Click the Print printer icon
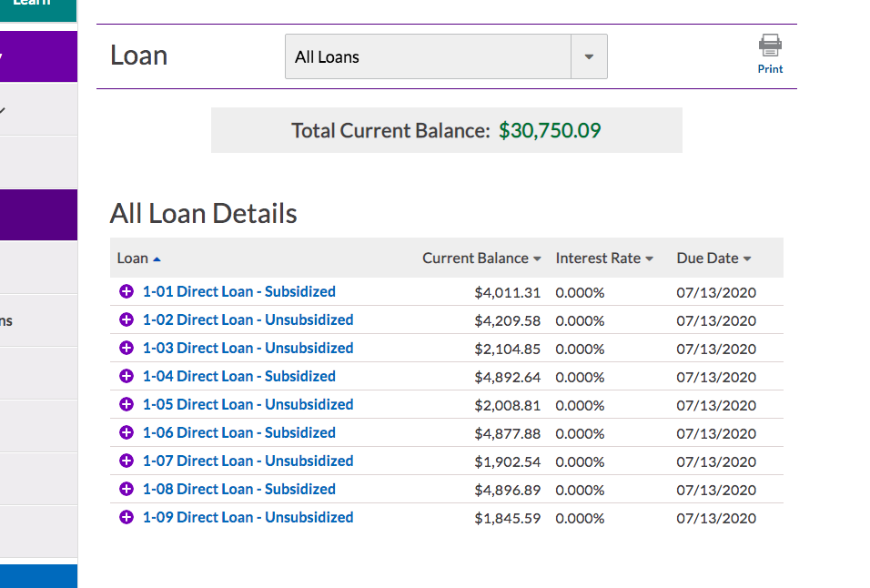 (770, 46)
